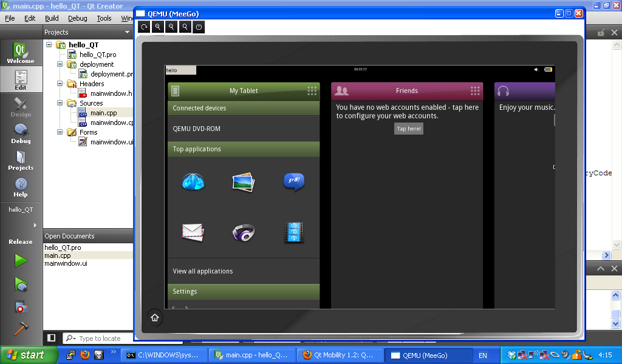Click the green Run button
The image size is (622, 364).
21,261
